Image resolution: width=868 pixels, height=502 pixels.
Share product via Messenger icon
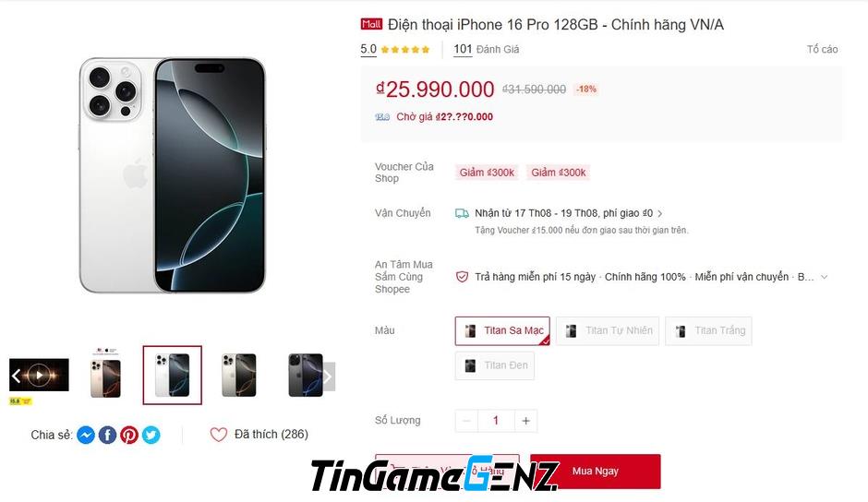click(x=86, y=435)
